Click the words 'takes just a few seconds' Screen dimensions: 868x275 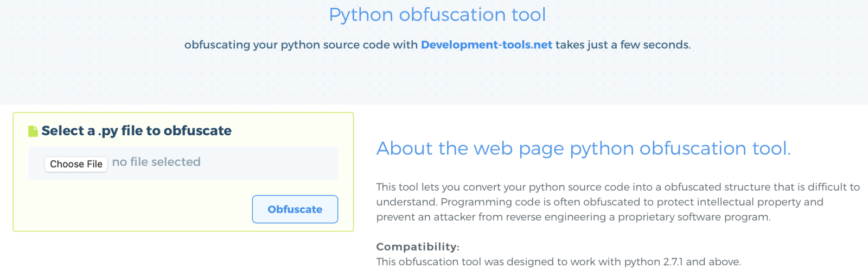point(622,45)
